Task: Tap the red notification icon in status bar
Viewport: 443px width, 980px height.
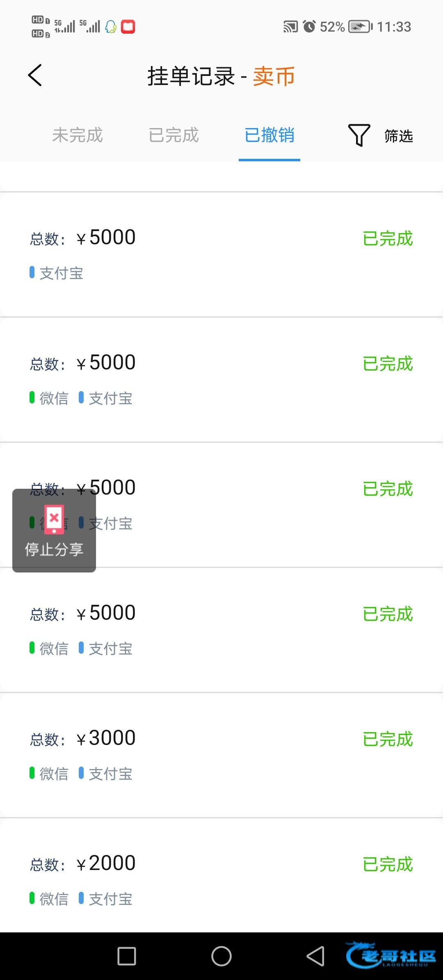Action: click(x=128, y=27)
